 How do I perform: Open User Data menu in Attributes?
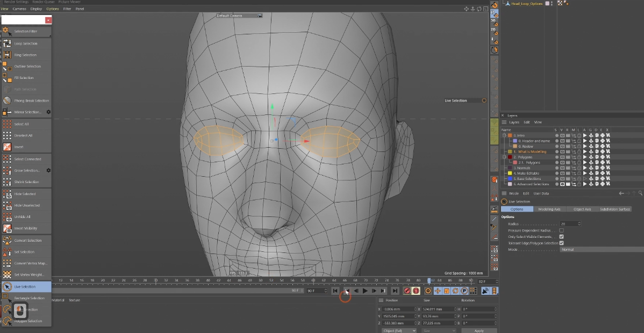[x=541, y=193]
